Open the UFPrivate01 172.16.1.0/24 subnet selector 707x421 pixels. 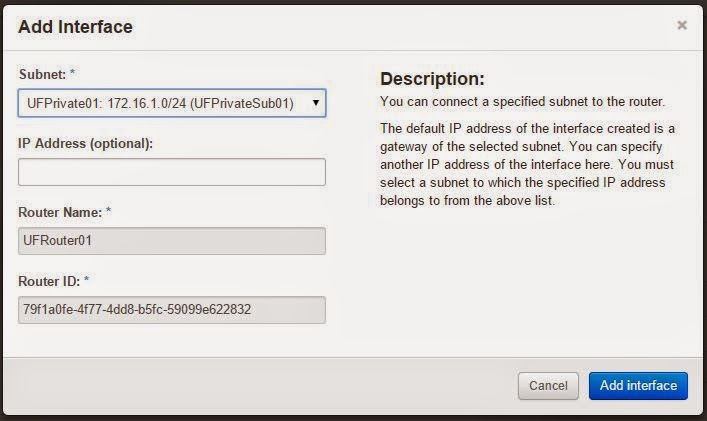[x=172, y=103]
